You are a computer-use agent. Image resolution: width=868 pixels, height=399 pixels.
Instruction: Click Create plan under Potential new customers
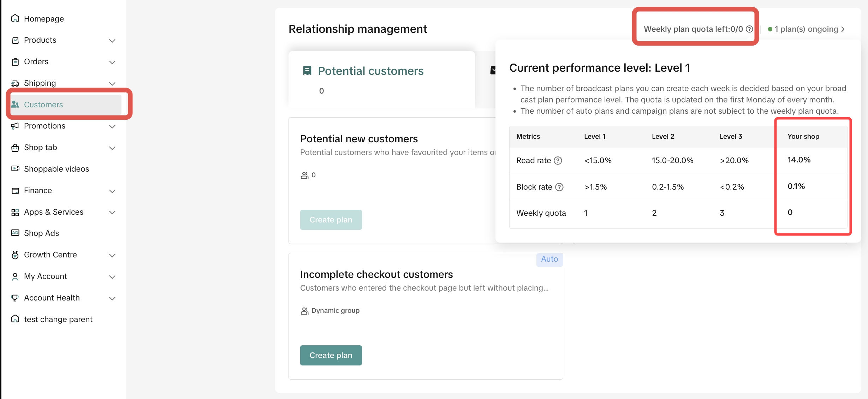(331, 220)
